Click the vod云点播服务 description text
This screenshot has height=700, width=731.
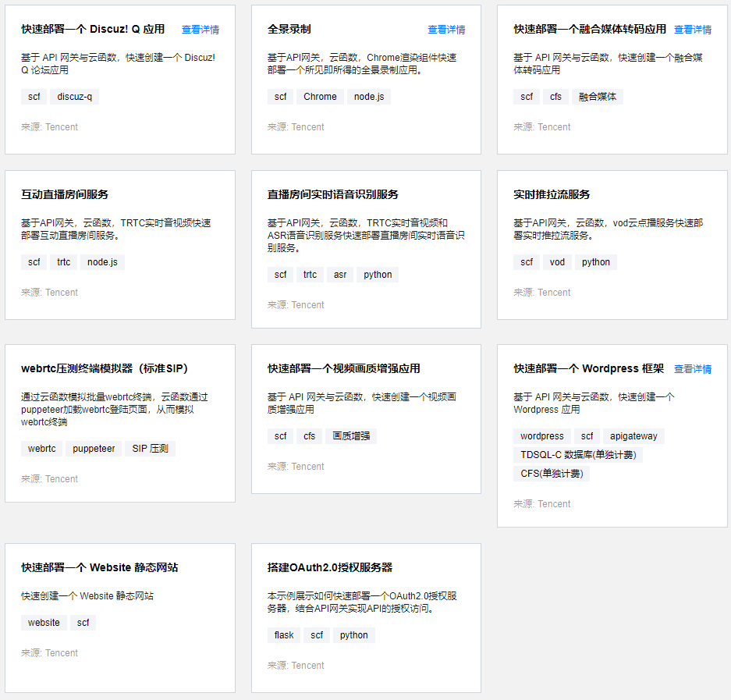click(x=608, y=229)
